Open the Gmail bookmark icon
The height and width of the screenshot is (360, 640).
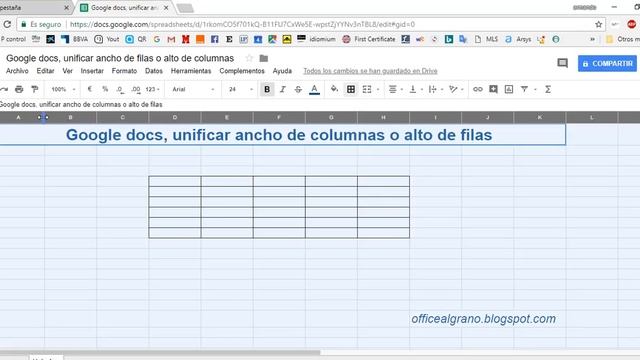click(171, 39)
